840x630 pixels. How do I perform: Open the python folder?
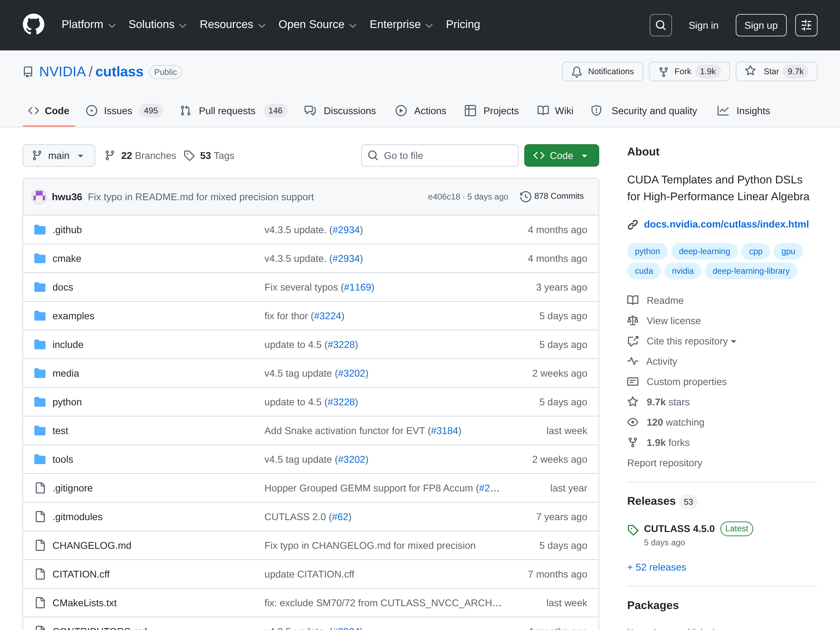67,402
